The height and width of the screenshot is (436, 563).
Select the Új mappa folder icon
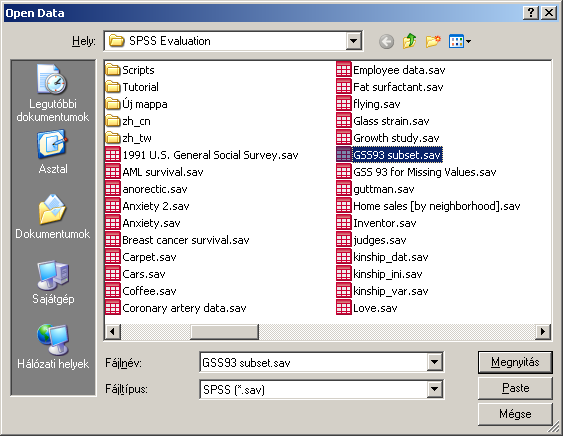(113, 104)
